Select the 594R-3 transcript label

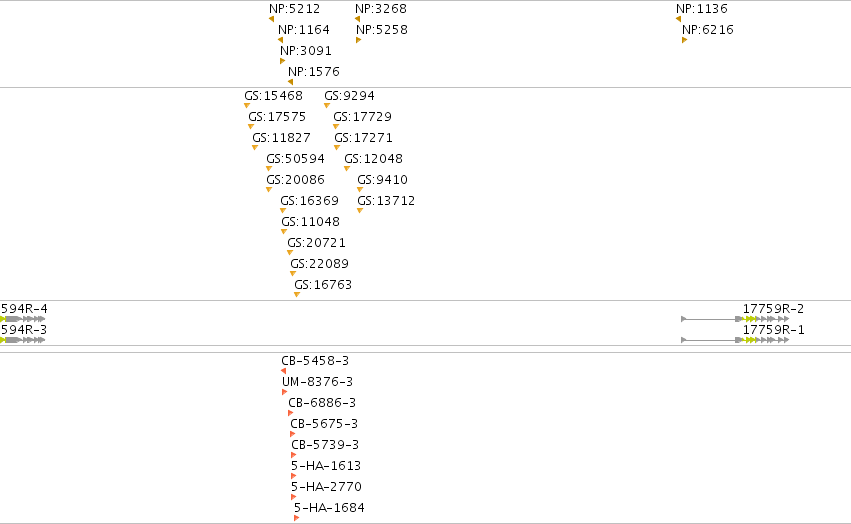(x=24, y=330)
